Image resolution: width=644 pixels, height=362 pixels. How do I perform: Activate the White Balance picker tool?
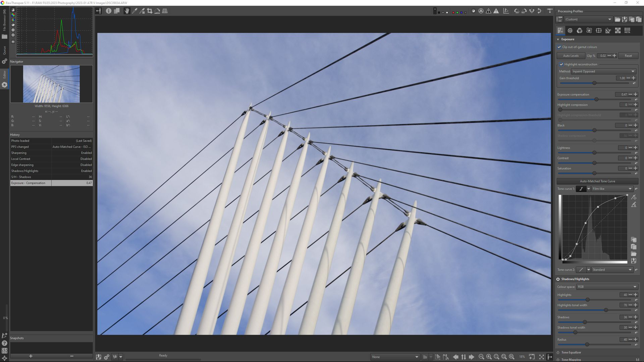tap(135, 11)
